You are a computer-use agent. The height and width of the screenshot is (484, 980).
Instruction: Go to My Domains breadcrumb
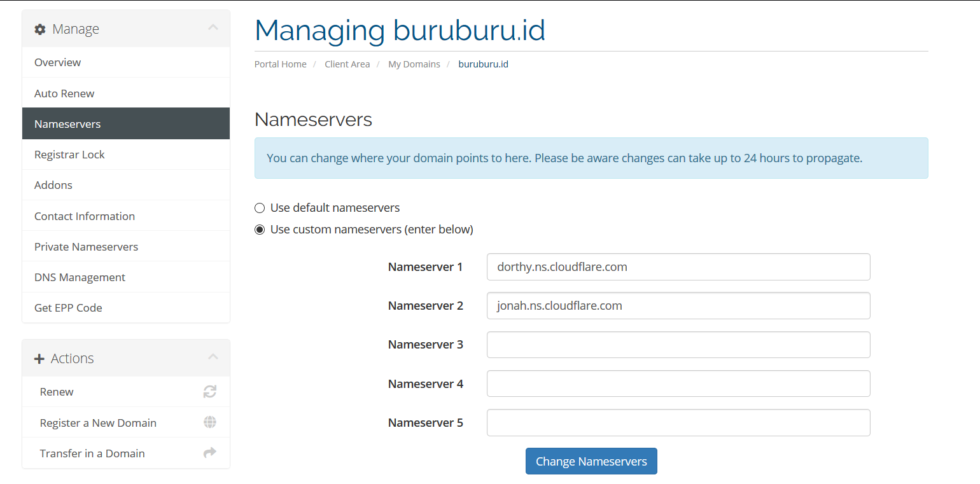pyautogui.click(x=414, y=64)
